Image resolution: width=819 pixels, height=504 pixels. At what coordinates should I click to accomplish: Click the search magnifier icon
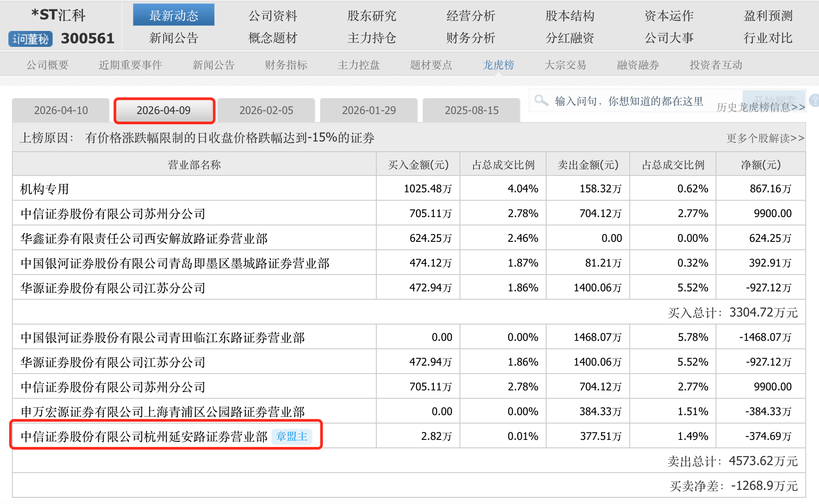coord(541,100)
